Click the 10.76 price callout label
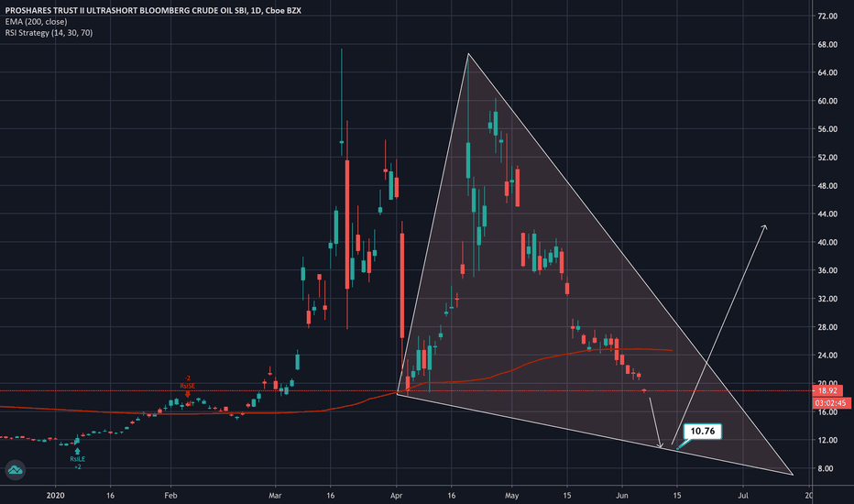This screenshot has height=504, width=854. click(x=703, y=431)
